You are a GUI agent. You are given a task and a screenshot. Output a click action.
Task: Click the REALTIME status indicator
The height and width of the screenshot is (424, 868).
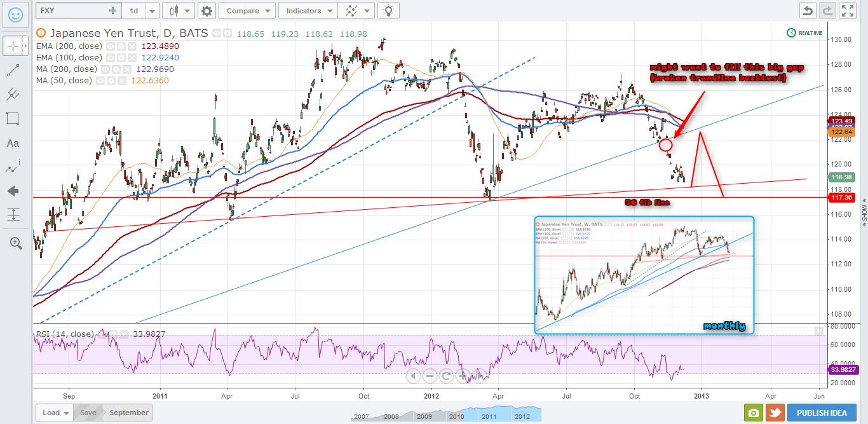[804, 33]
